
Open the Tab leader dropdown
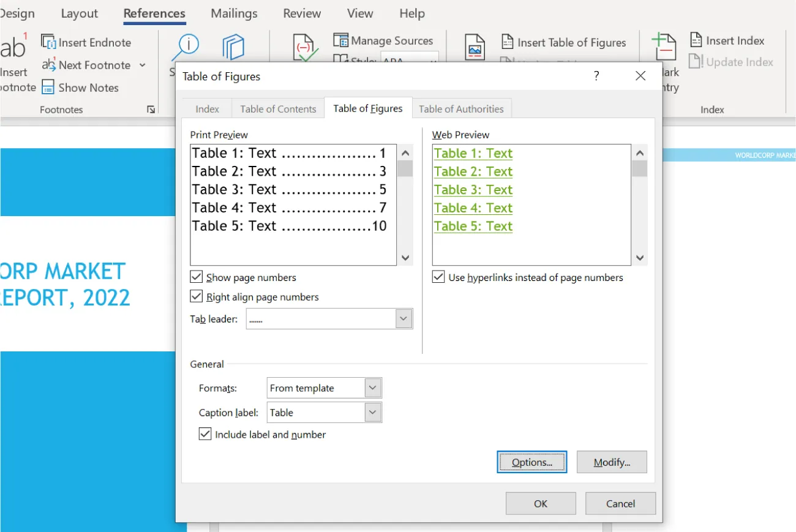pyautogui.click(x=403, y=318)
